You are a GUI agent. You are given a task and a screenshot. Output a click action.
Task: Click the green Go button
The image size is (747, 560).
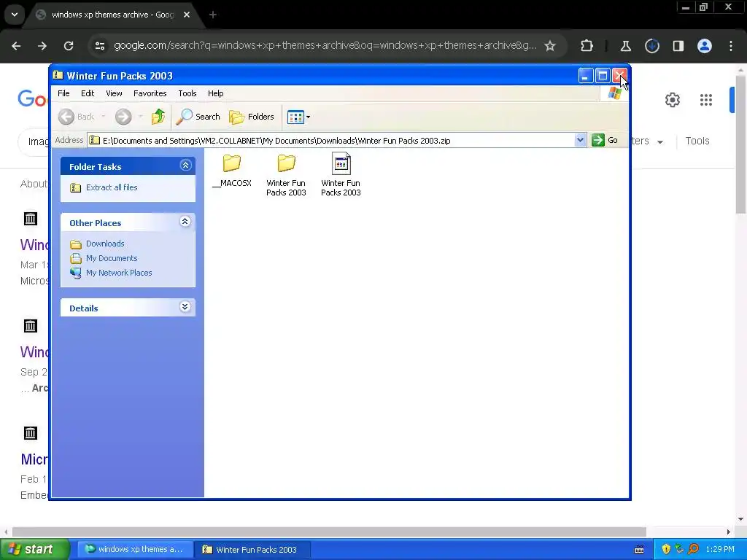[x=605, y=140]
